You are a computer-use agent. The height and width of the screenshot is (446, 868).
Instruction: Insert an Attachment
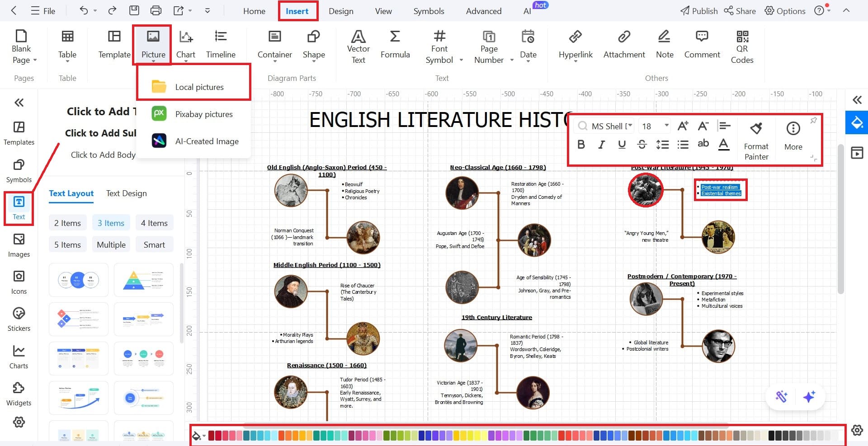pos(624,45)
